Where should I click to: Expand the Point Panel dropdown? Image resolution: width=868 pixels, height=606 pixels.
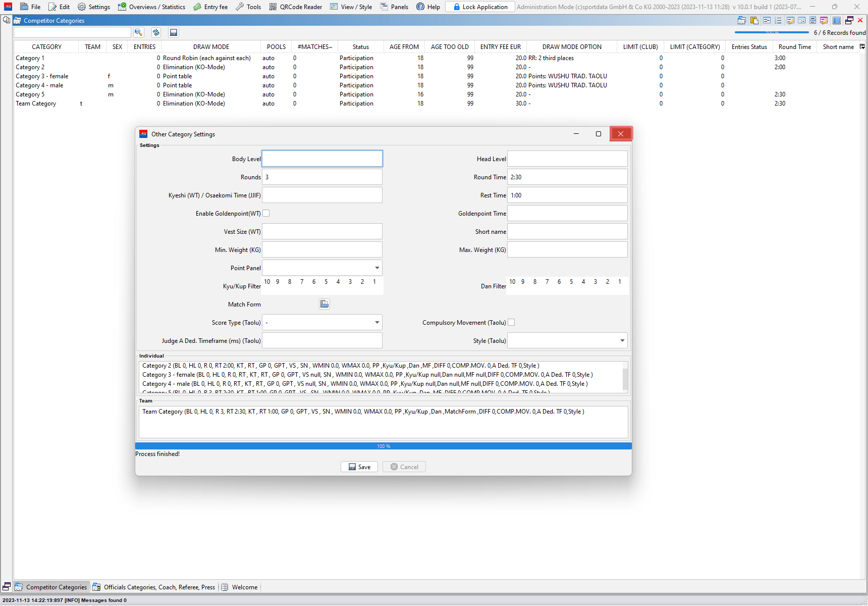tap(376, 268)
